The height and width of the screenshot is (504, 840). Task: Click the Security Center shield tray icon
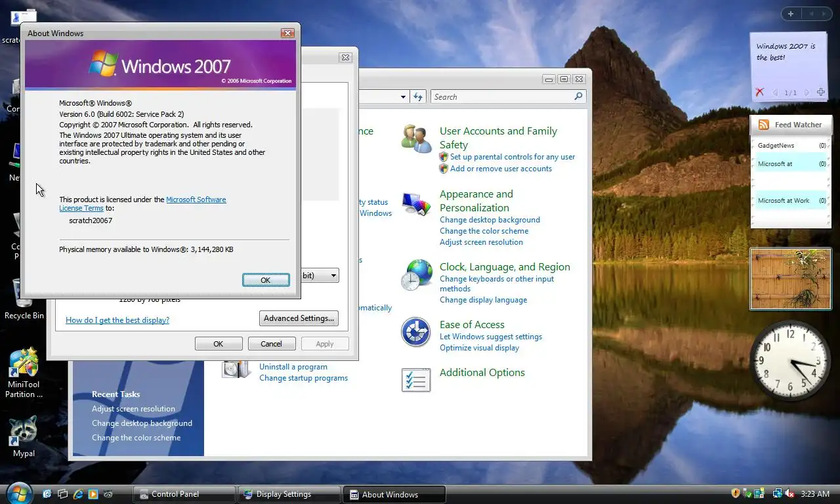pos(736,493)
